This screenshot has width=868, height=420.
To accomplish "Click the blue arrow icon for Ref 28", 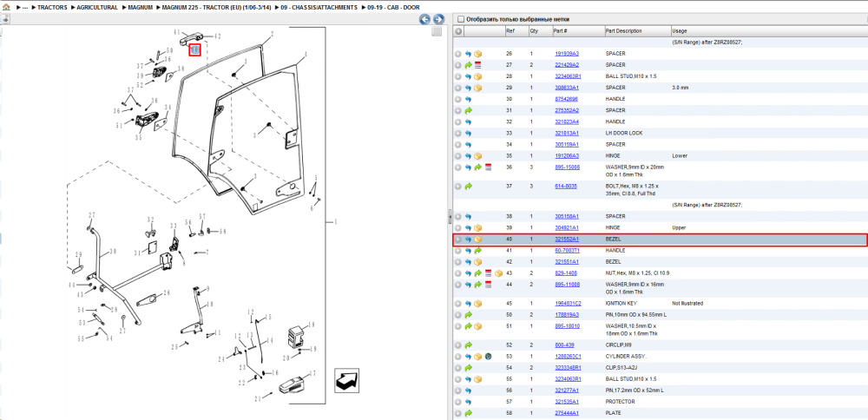I will pos(468,76).
